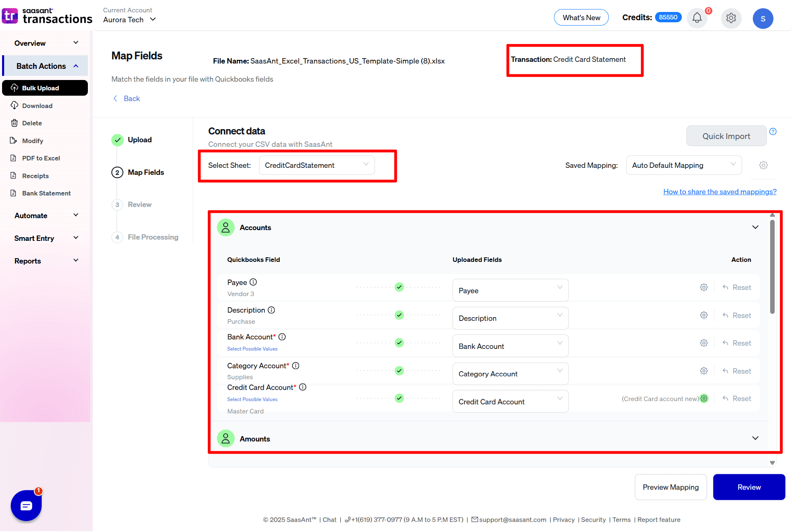
Task: Click info icon next to Credit Card Account
Action: coord(303,387)
